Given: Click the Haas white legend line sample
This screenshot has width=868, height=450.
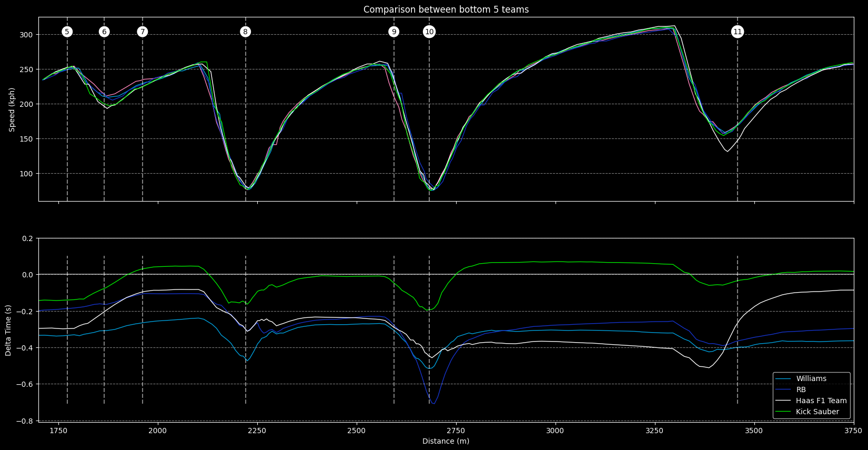Looking at the screenshot, I should (x=783, y=401).
